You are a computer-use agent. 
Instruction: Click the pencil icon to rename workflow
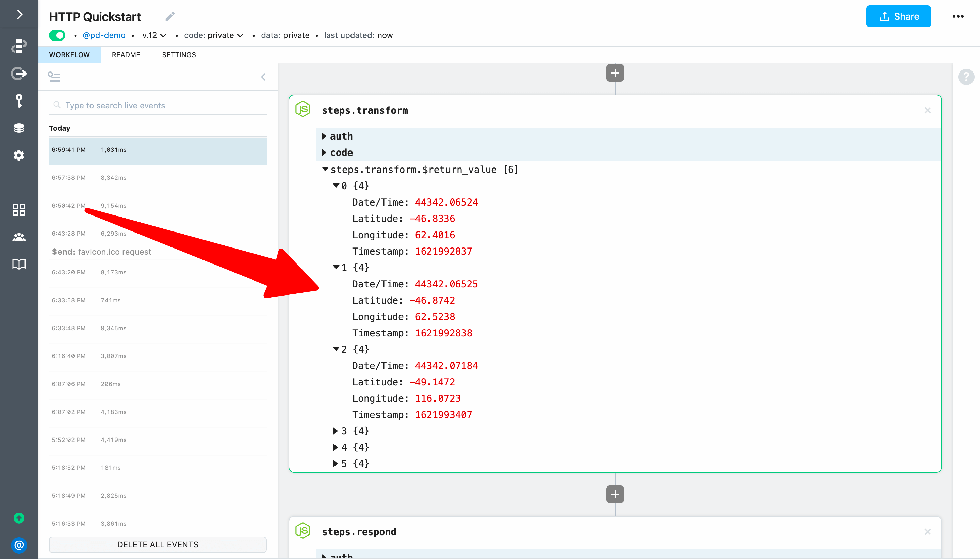coord(170,16)
